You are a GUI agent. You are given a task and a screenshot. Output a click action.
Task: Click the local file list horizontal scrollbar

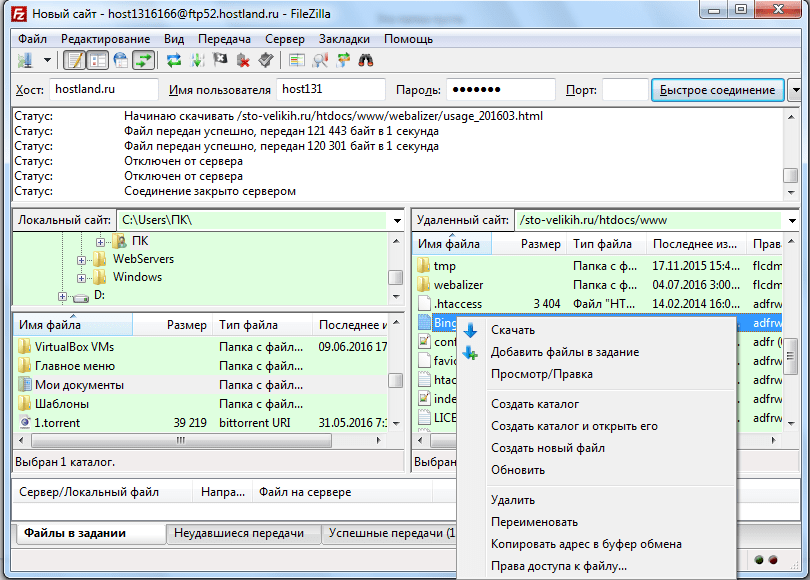coord(199,441)
